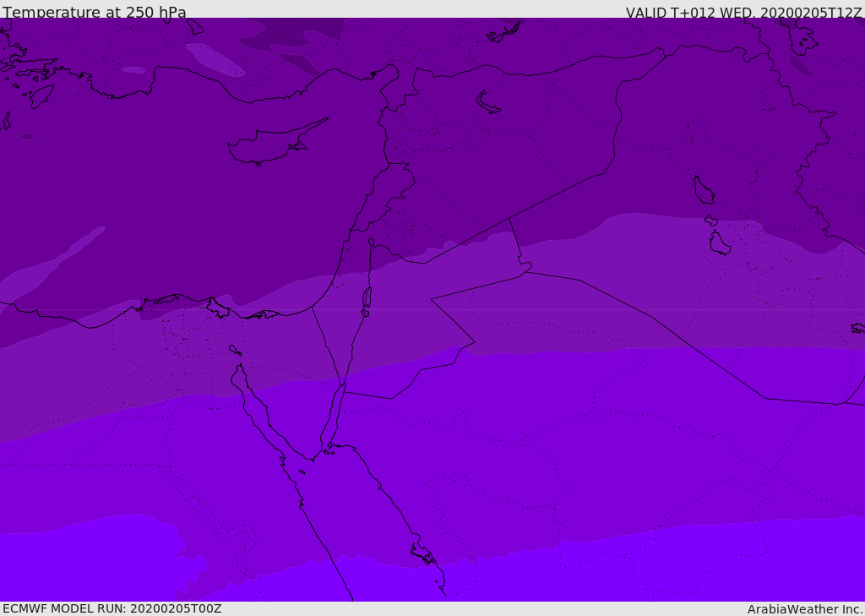Click the 'ECMWF MODEL RUN: 20200205T00Z' footer text
865x616 pixels.
pos(112,608)
